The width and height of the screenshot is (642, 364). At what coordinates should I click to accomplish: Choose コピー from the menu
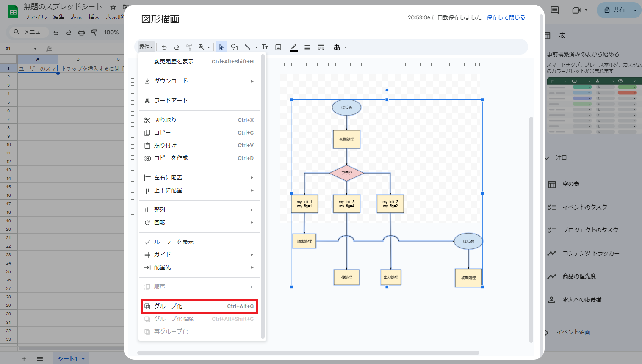(199, 133)
